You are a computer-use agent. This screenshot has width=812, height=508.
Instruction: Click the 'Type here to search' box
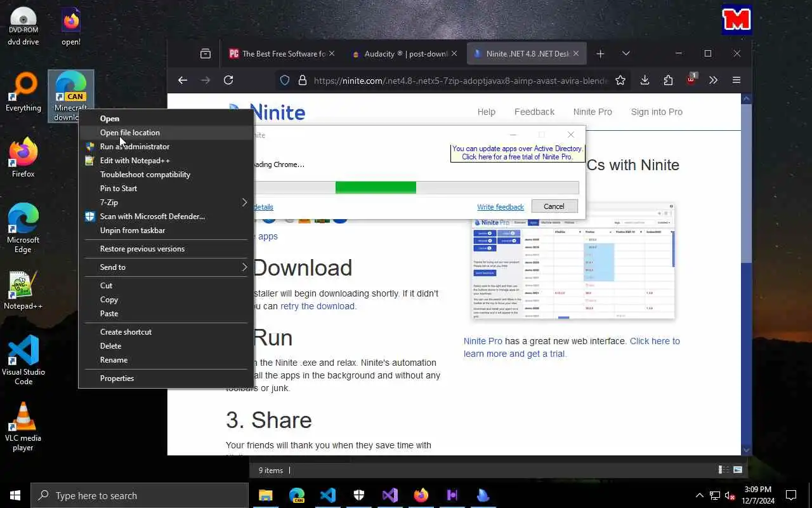tap(140, 495)
